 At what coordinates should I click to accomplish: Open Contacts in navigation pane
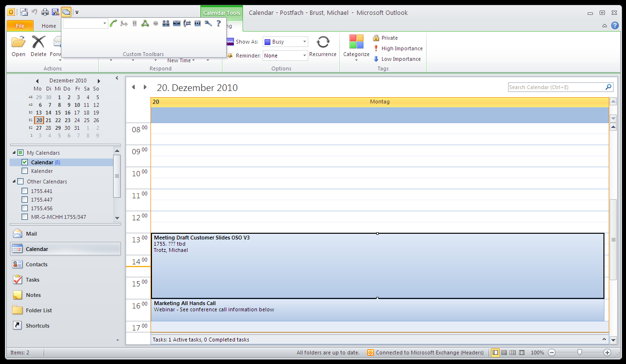coord(65,264)
